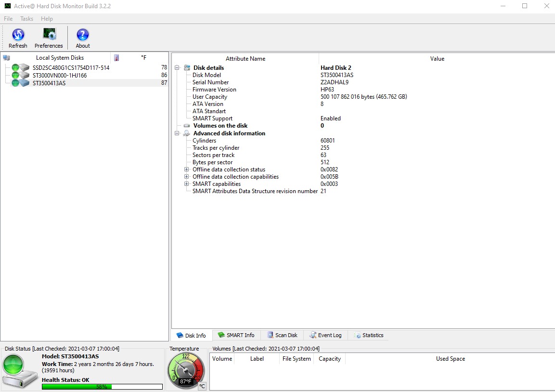Collapse the Advanced disk information section
Screen dimensions: 555x392
tap(177, 133)
